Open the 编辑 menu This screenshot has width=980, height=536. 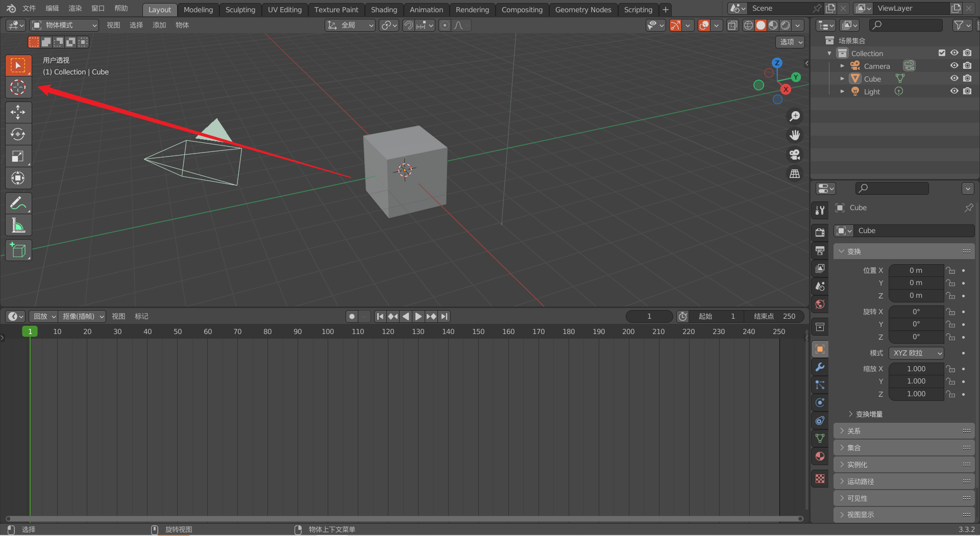[52, 8]
